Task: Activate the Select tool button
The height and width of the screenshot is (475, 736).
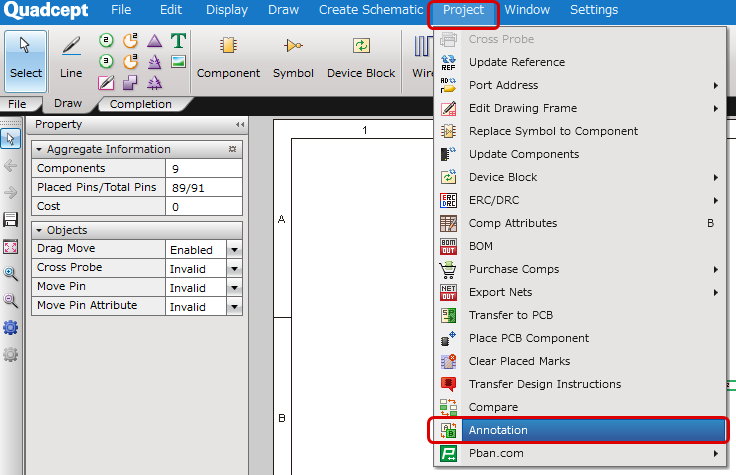Action: pos(26,61)
